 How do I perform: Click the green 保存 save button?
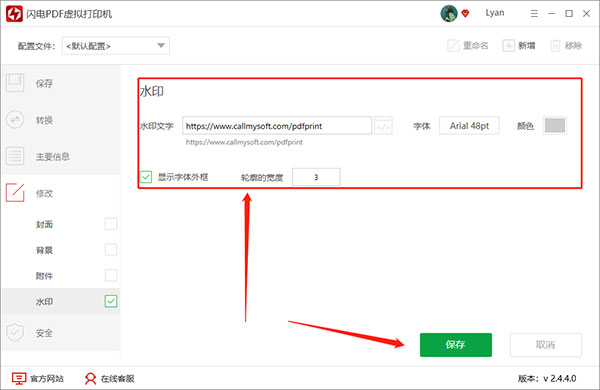pyautogui.click(x=456, y=345)
